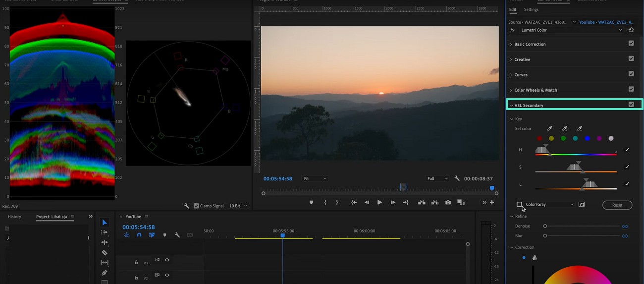The height and width of the screenshot is (284, 644).
Task: Toggle V3 track visibility eye
Action: click(x=167, y=260)
